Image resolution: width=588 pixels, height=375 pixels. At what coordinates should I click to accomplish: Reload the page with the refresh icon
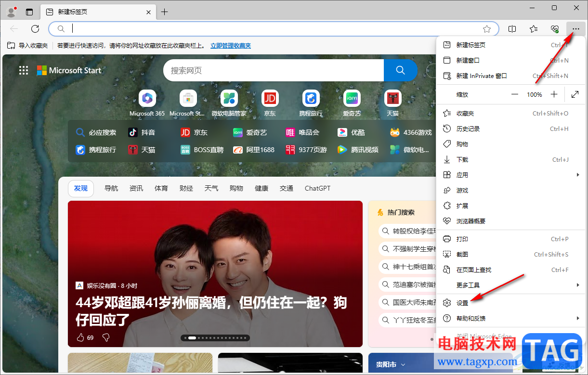pos(35,28)
